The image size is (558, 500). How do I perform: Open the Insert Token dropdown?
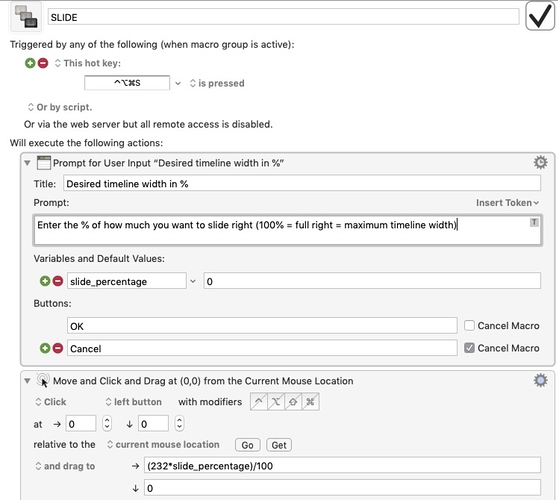point(507,203)
